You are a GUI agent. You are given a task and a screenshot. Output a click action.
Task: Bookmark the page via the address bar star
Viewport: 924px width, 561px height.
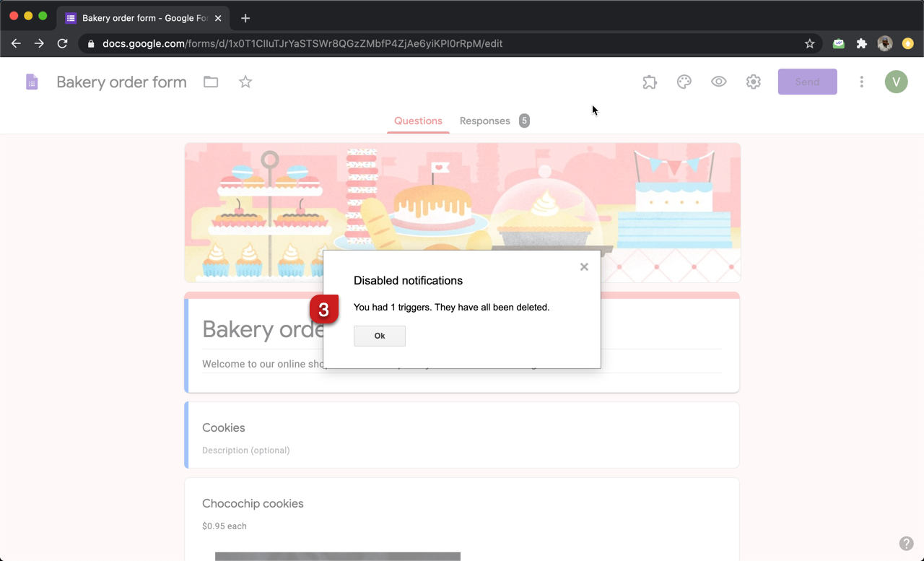[810, 43]
